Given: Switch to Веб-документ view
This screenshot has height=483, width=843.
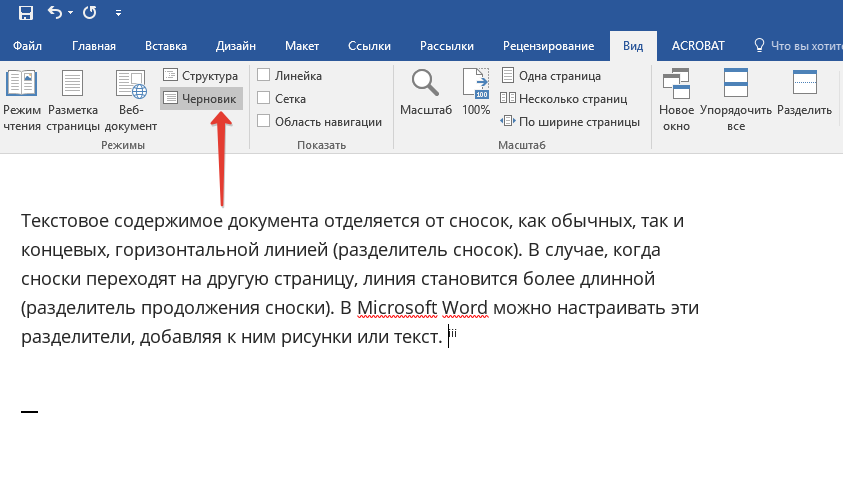Looking at the screenshot, I should click(131, 101).
